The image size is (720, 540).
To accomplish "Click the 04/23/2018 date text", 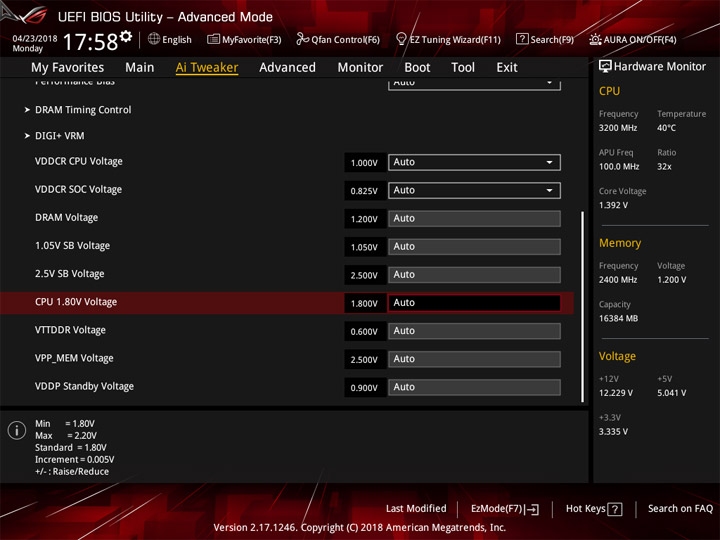I will 35,38.
